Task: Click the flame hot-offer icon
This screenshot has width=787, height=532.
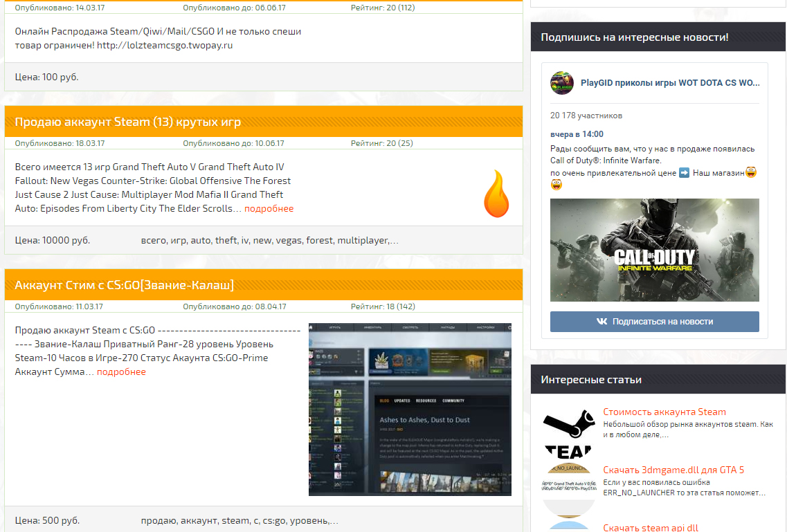Action: point(496,194)
